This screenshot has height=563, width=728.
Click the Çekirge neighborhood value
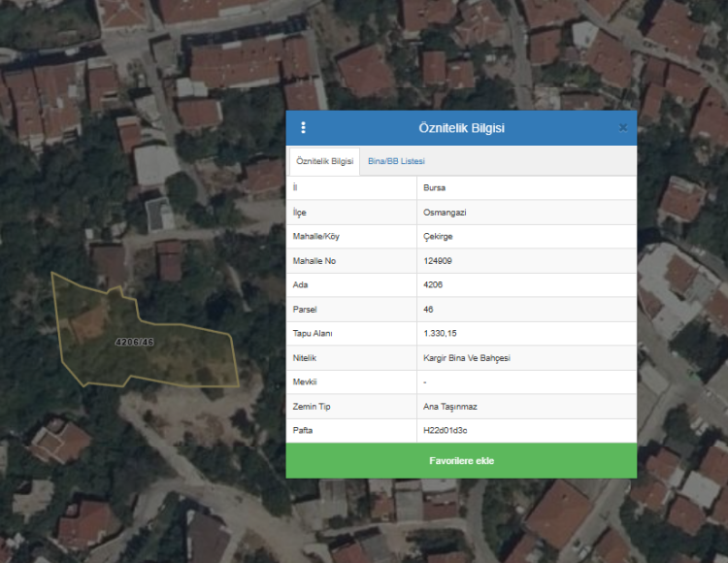(x=440, y=237)
